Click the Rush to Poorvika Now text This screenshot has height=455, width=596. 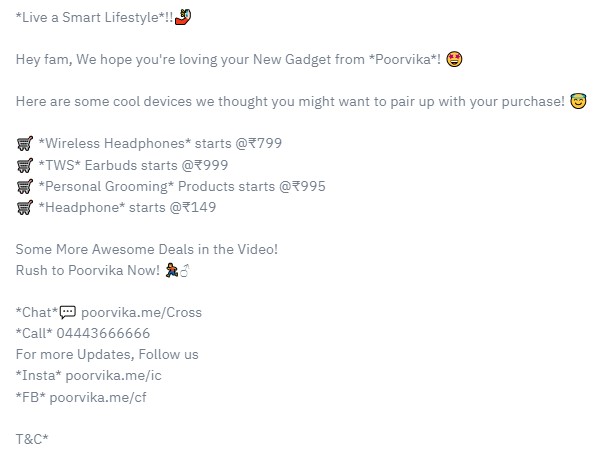(x=88, y=270)
